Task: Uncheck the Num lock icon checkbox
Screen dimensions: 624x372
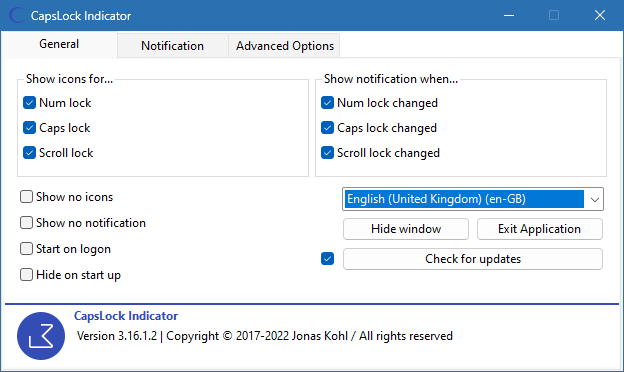Action: click(29, 103)
